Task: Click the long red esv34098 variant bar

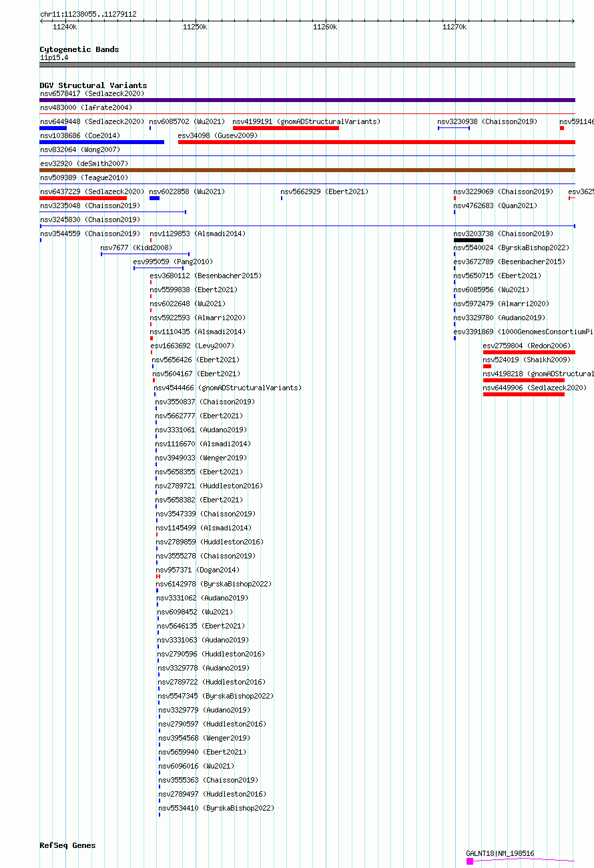Action: point(376,142)
